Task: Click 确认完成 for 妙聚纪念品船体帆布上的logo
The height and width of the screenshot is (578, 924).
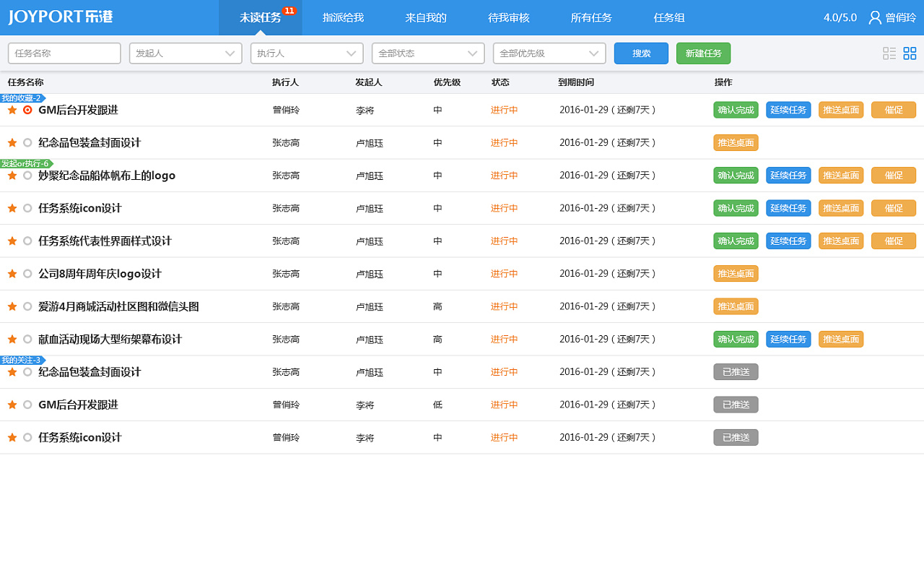Action: tap(736, 176)
